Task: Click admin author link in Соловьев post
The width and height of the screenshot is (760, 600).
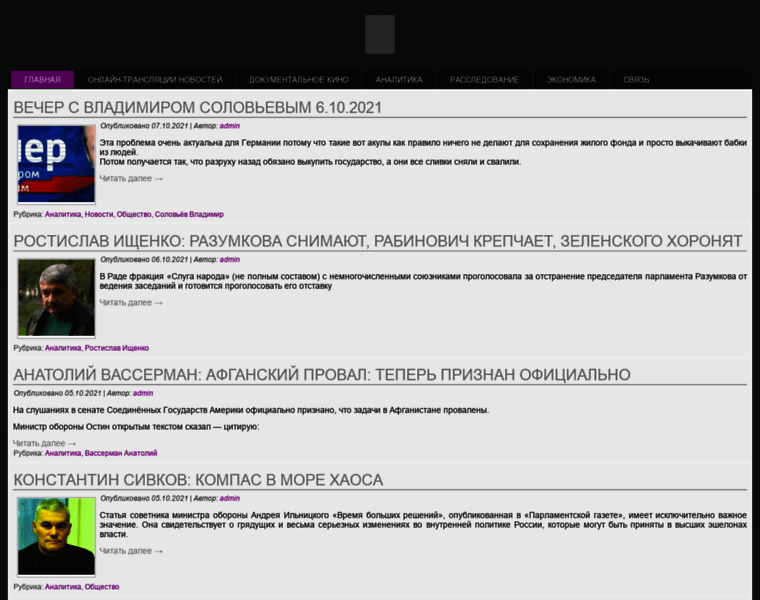Action: click(x=230, y=126)
